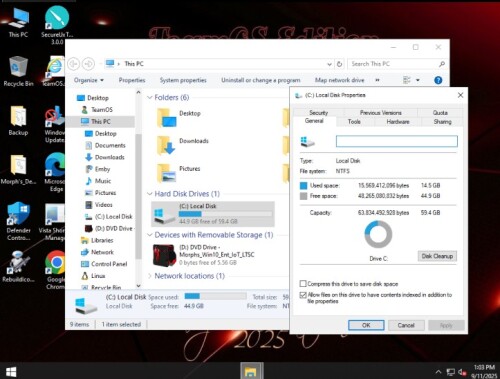Screen dimensions: 500x379
Task: Click OK in the properties dialog
Action: pyautogui.click(x=366, y=325)
